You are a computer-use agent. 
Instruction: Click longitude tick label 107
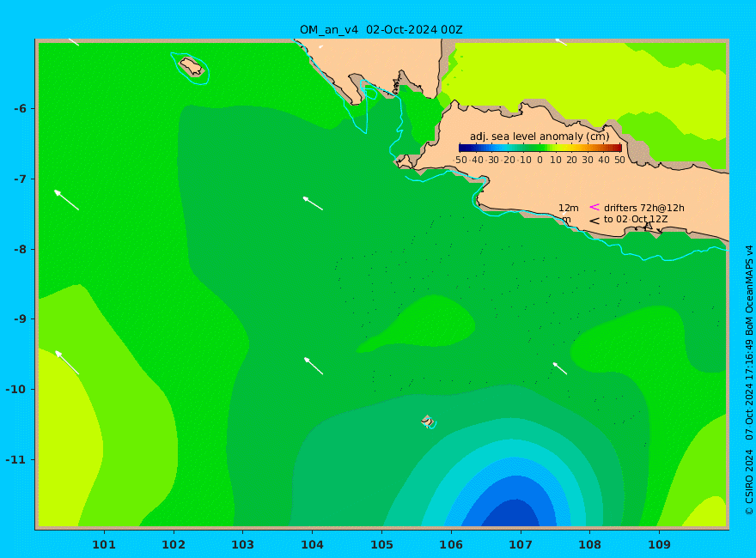[x=521, y=545]
